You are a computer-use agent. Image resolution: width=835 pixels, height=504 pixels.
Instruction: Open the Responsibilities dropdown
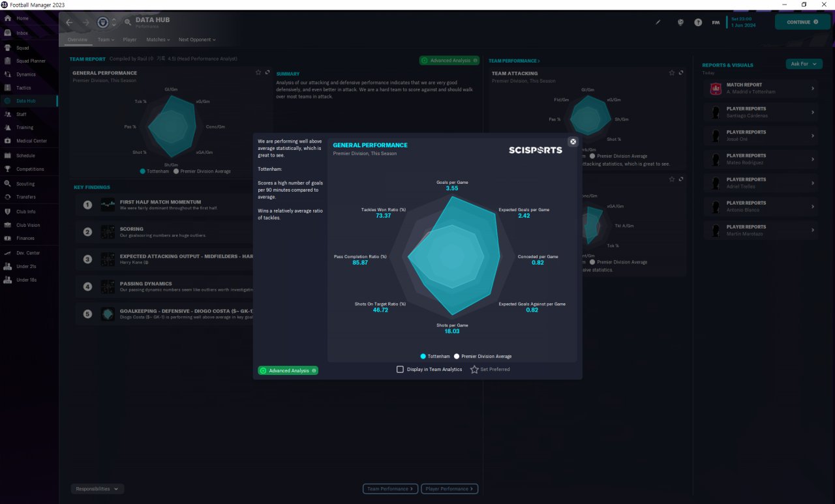coord(97,488)
